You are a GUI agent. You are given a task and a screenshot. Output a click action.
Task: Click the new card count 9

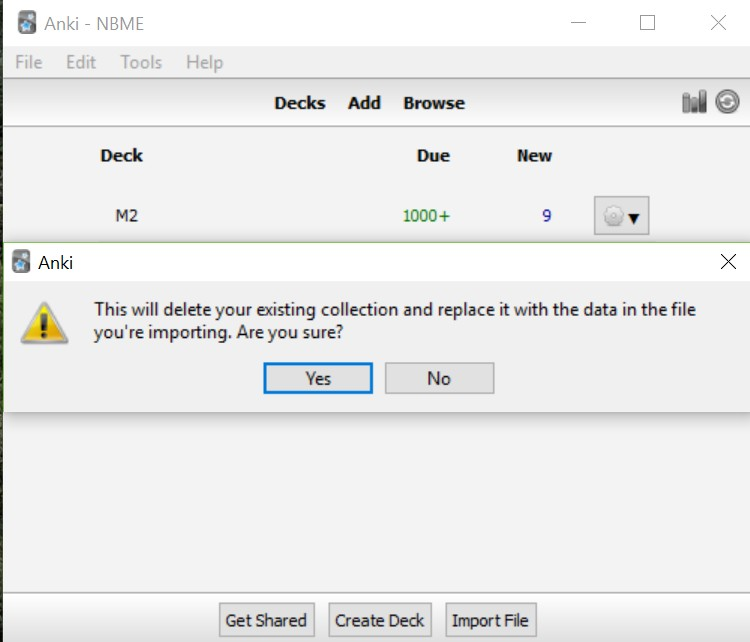tap(547, 216)
